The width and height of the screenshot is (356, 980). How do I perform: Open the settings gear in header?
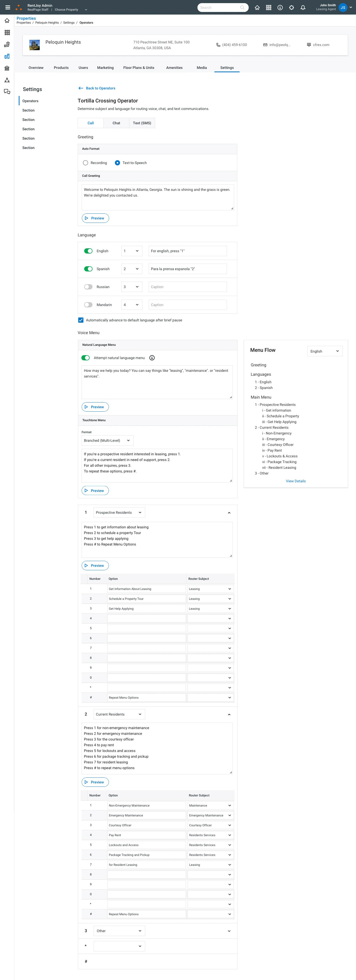291,8
